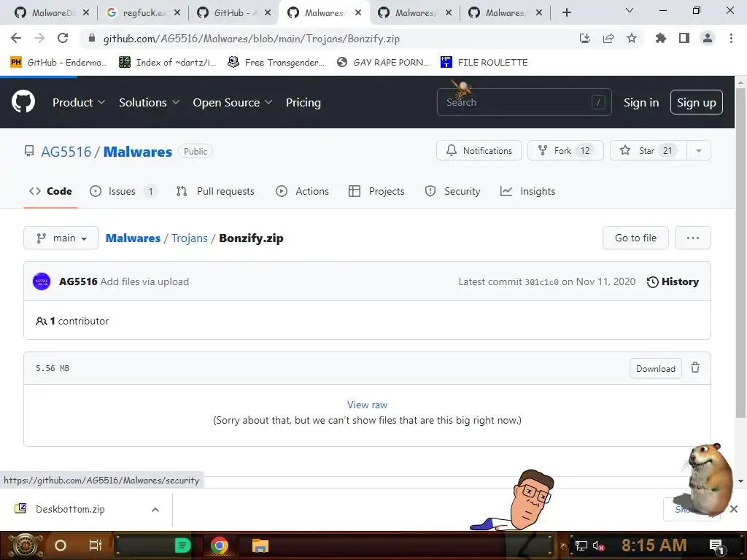Click Cortana circle icon on taskbar
The height and width of the screenshot is (560, 747).
61,545
